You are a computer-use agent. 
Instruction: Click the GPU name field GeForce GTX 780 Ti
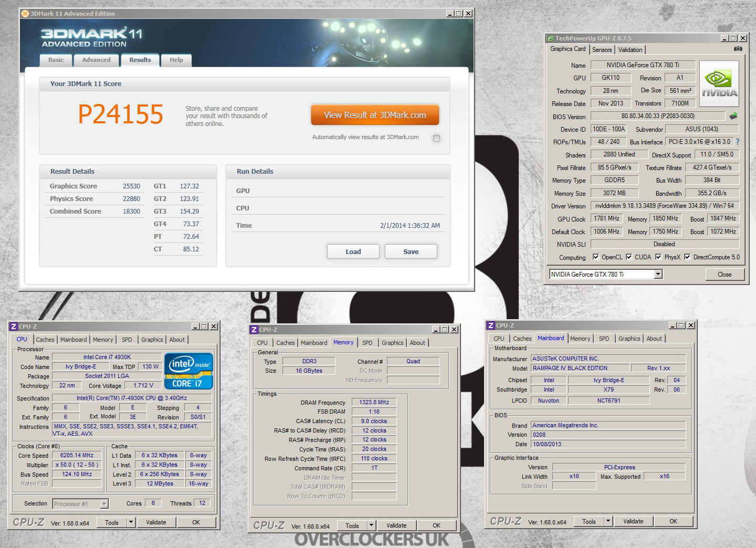click(643, 65)
